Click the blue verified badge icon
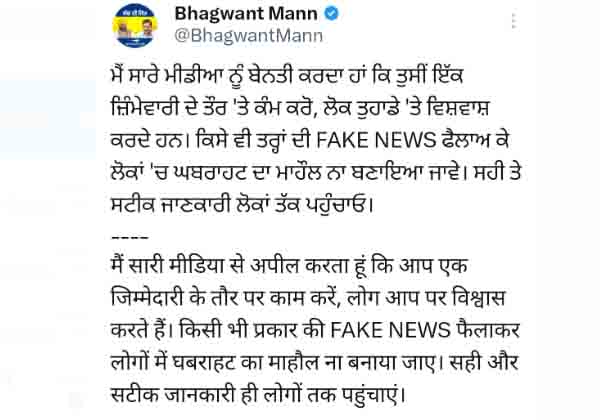Screen dimensions: 600x420 click(x=331, y=14)
